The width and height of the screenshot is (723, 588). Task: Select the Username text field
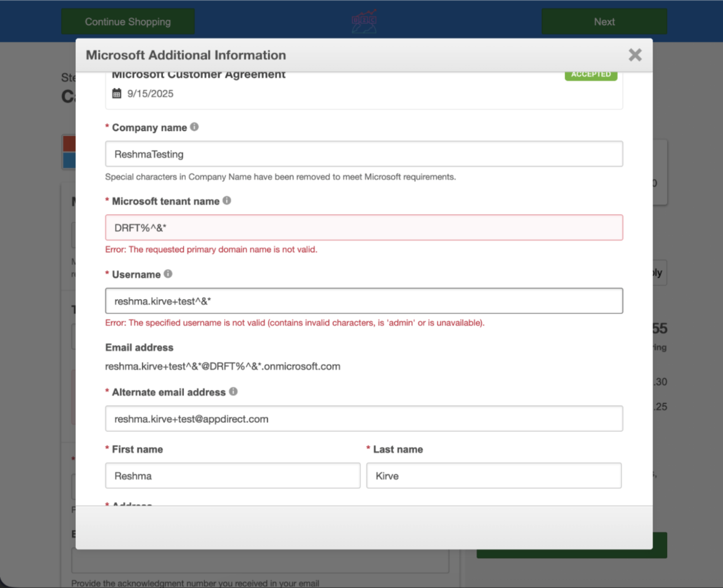363,301
